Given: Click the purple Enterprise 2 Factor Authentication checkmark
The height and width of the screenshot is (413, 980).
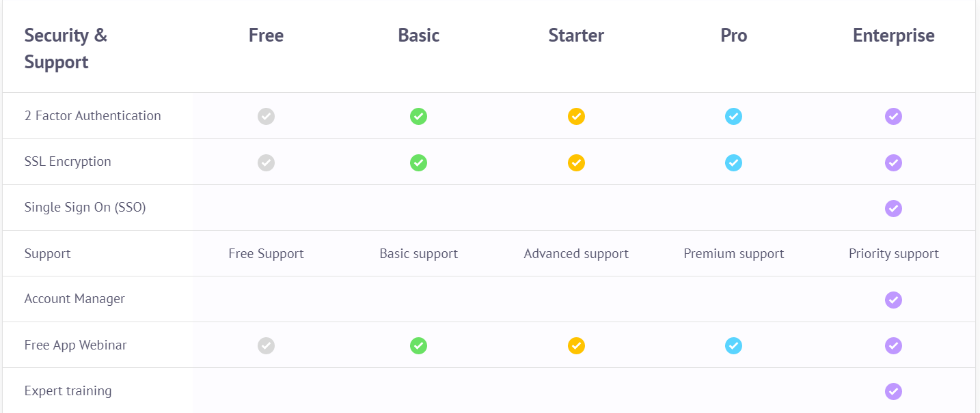Looking at the screenshot, I should [893, 117].
